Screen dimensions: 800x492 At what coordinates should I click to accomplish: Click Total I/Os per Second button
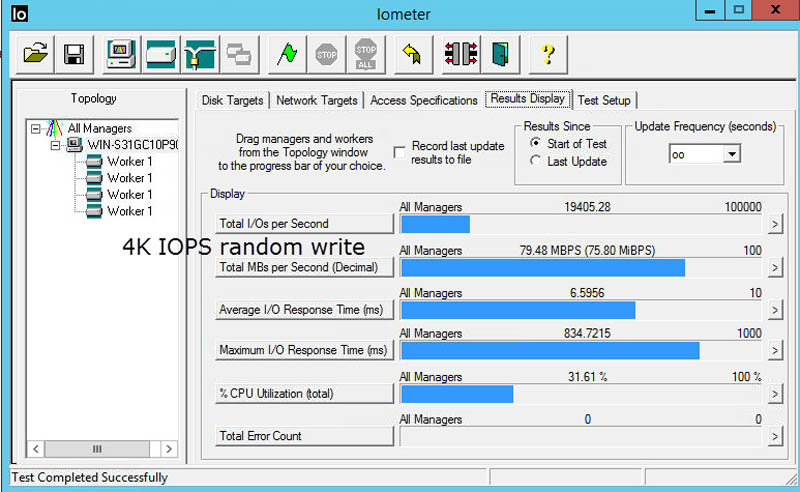coord(304,224)
